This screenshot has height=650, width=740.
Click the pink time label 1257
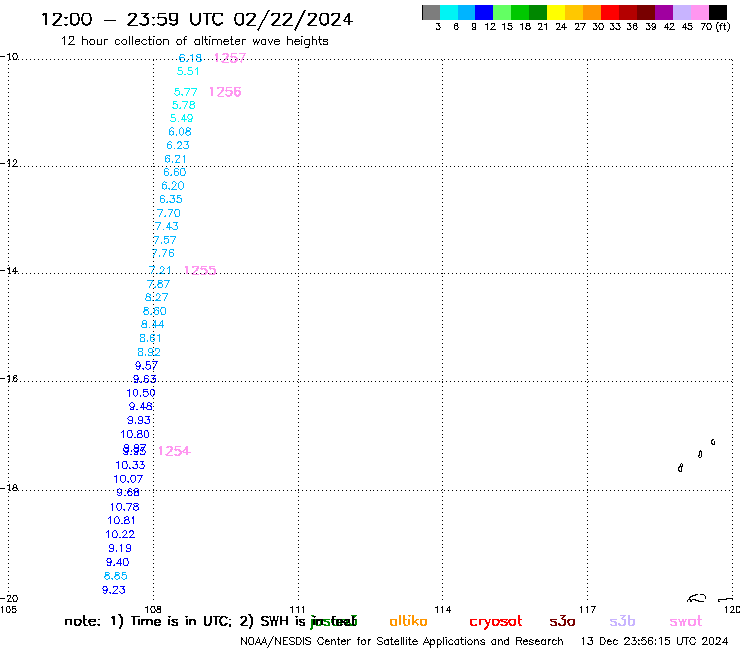pyautogui.click(x=230, y=58)
